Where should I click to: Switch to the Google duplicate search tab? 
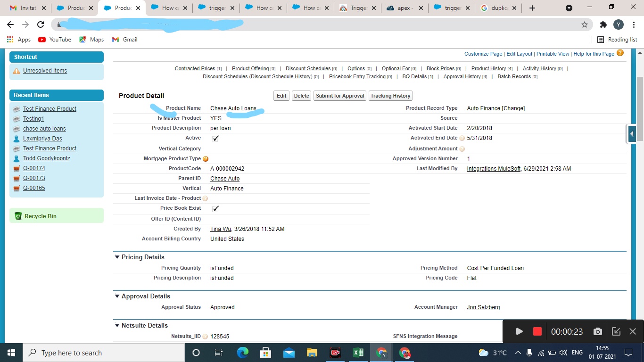pos(499,8)
